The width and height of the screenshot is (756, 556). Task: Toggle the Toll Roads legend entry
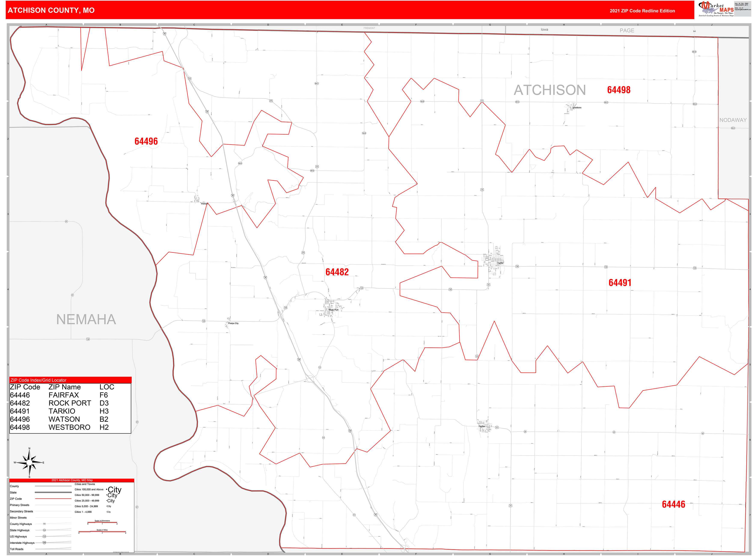(x=17, y=549)
